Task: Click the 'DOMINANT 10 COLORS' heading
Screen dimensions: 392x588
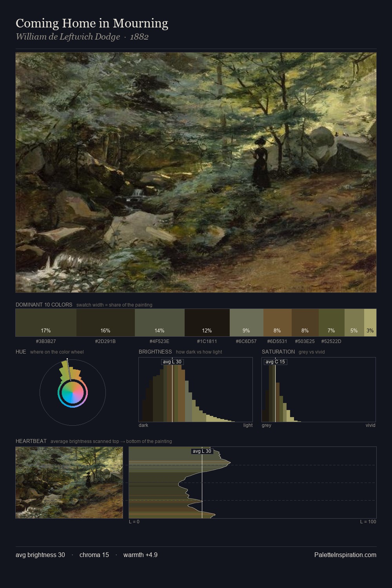Action: 44,305
